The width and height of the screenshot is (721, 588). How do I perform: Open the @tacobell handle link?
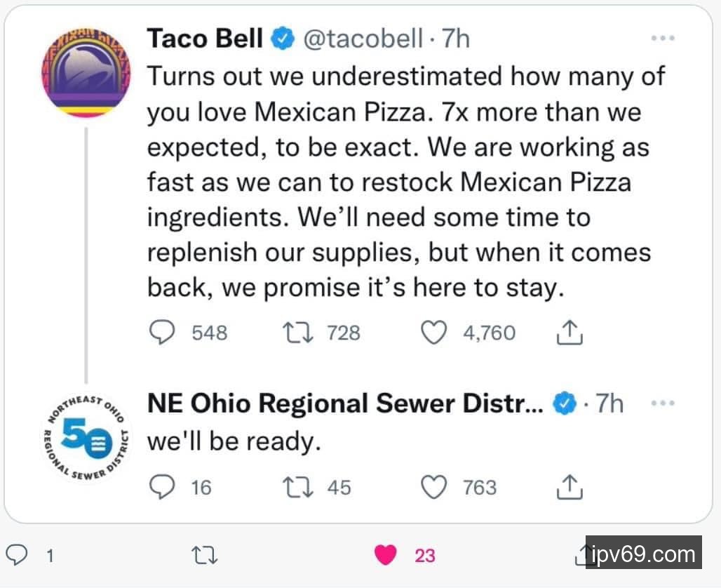click(363, 39)
